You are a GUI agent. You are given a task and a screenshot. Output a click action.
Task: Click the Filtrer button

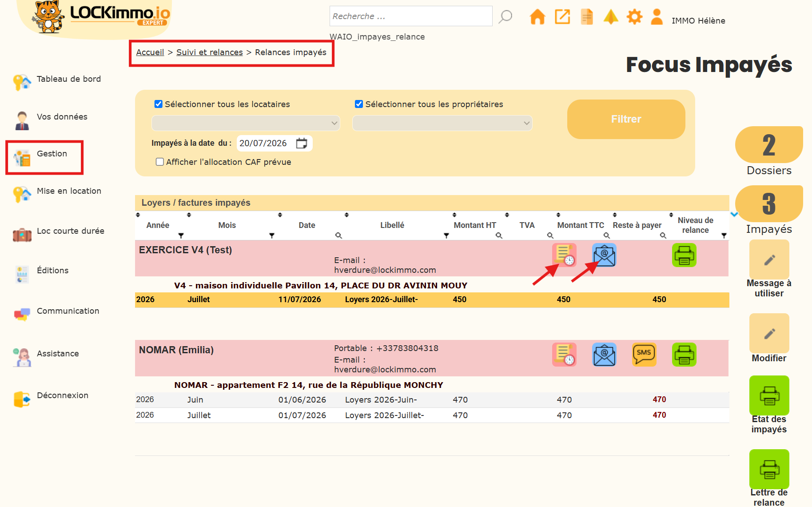coord(626,119)
